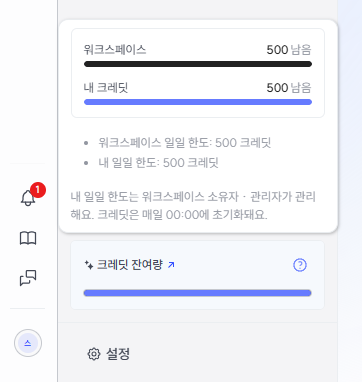Click the arrow link icon after 크레딧 잔여량

(x=171, y=265)
